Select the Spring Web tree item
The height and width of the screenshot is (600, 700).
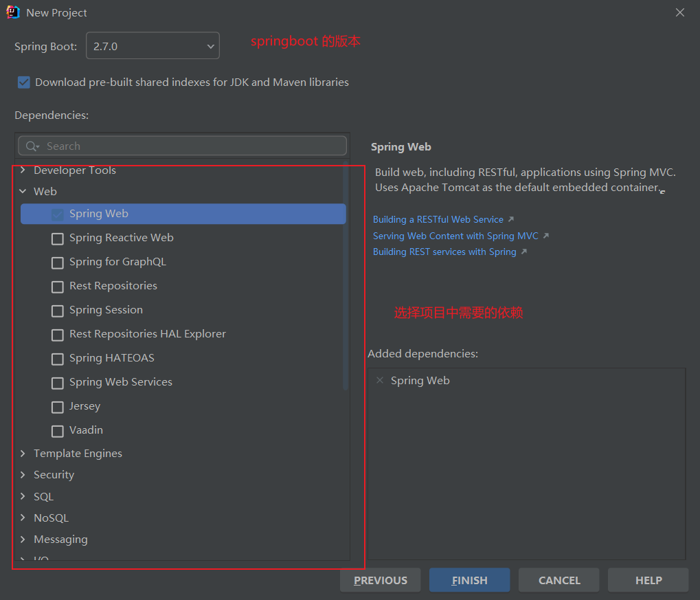(x=99, y=214)
